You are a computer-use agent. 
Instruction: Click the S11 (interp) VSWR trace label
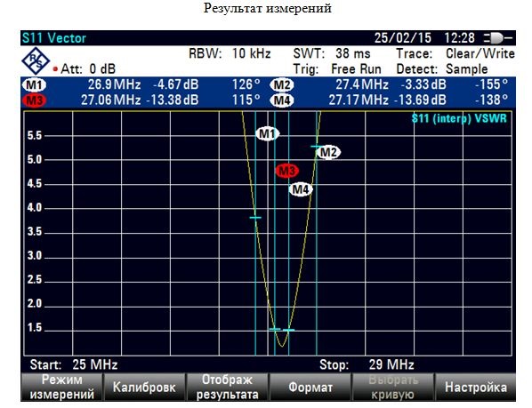(459, 118)
